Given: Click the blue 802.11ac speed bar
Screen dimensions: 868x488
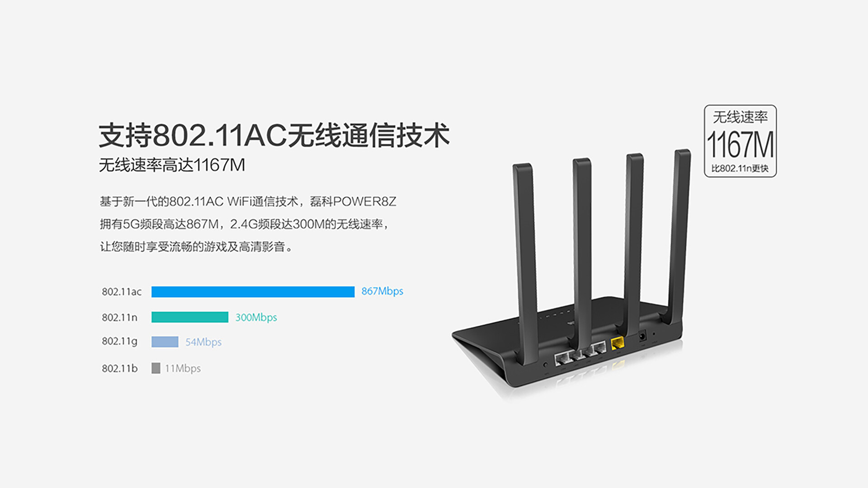Looking at the screenshot, I should coord(253,292).
